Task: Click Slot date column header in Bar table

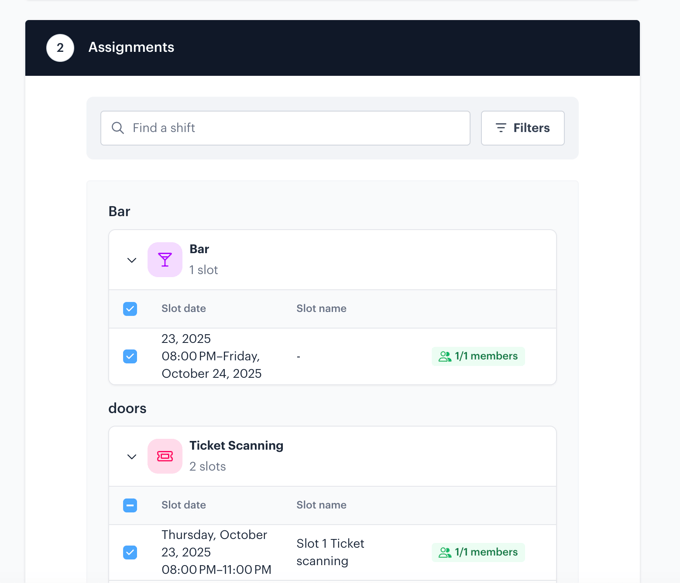Action: tap(183, 308)
